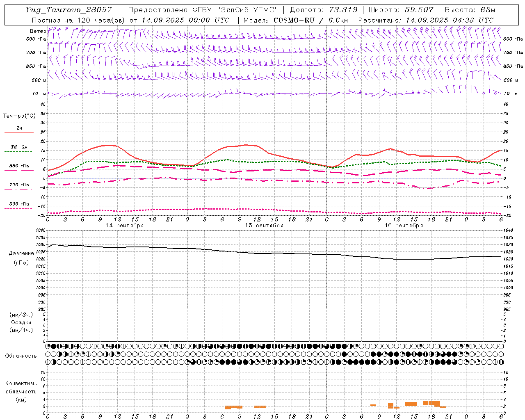525x420 pixels.
Task: Click the Модель COSMO-RU / 6.6км label
Action: click(x=295, y=20)
